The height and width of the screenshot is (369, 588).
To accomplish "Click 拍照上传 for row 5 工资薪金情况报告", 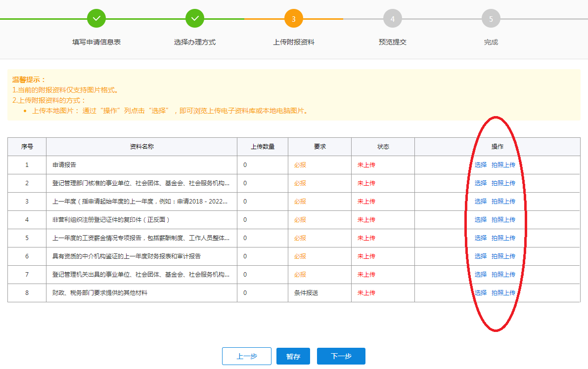I will [503, 238].
